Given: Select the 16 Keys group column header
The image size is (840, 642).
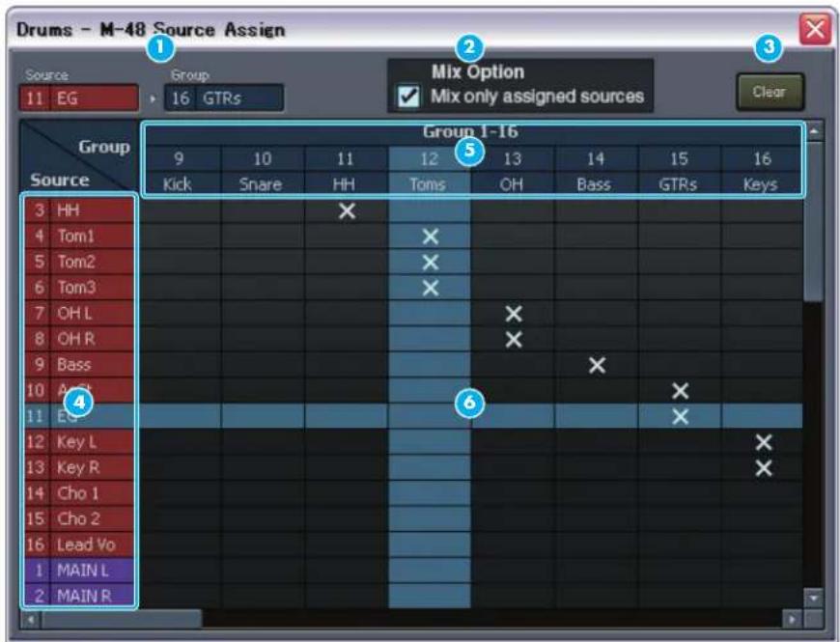Looking at the screenshot, I should coord(762,171).
